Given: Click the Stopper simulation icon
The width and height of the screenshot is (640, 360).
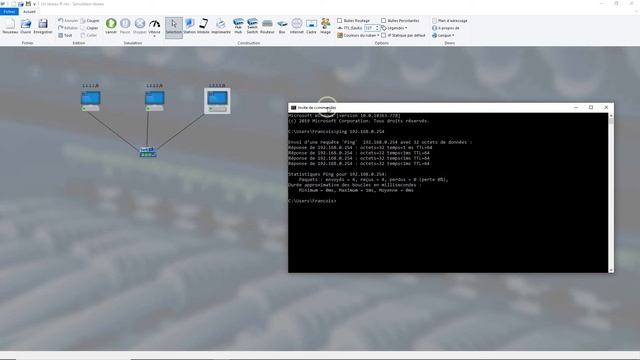Looking at the screenshot, I should [x=140, y=26].
